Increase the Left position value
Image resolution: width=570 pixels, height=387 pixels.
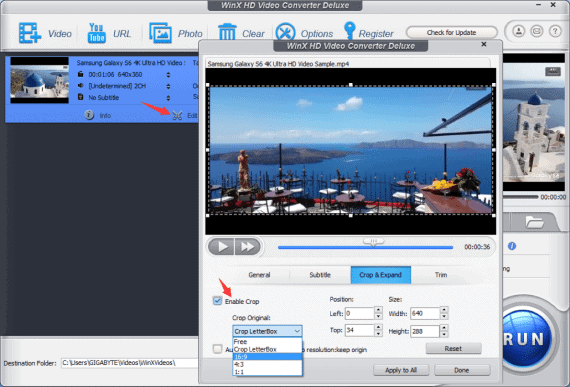(x=378, y=310)
